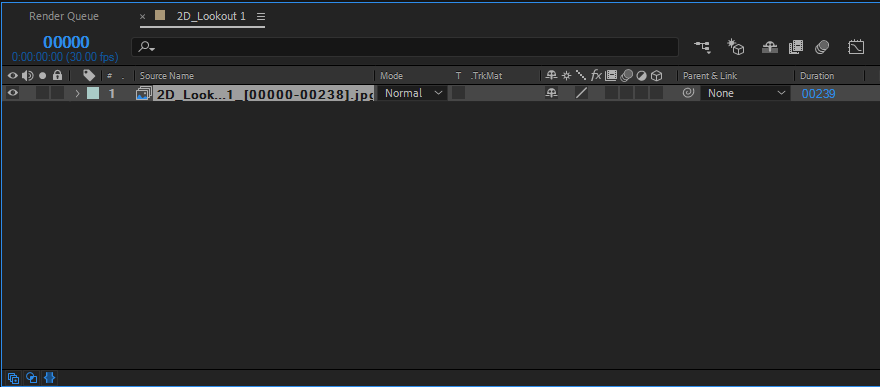The height and width of the screenshot is (387, 880).
Task: Toggle the Adjustment Layer box on layer 1
Action: [641, 93]
